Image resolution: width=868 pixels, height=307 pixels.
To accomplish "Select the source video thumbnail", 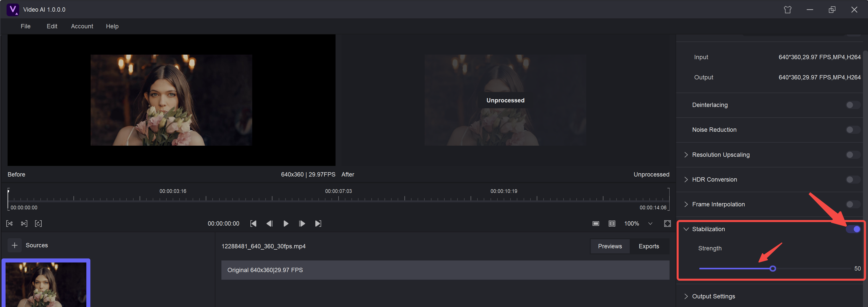I will click(46, 283).
